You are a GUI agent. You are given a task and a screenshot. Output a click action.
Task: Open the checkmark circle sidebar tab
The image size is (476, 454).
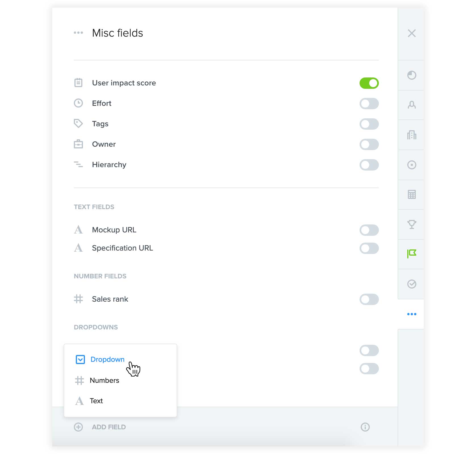point(412,284)
